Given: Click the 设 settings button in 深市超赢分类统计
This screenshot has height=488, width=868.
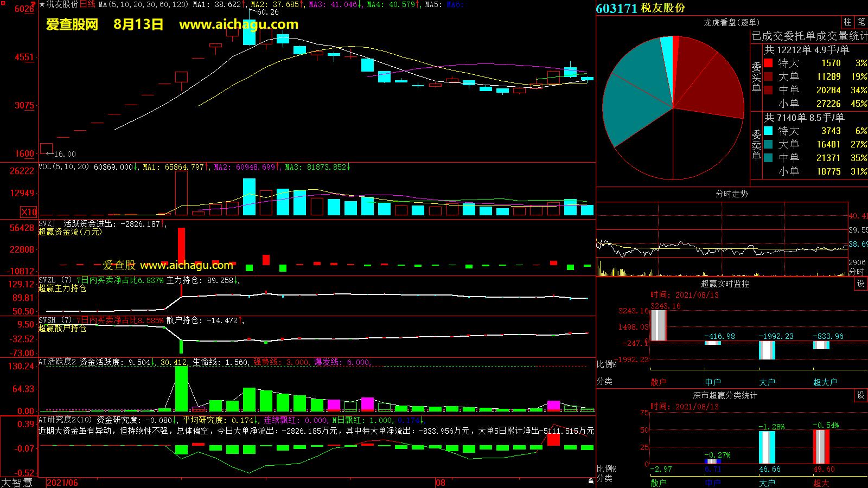Looking at the screenshot, I should (861, 395).
